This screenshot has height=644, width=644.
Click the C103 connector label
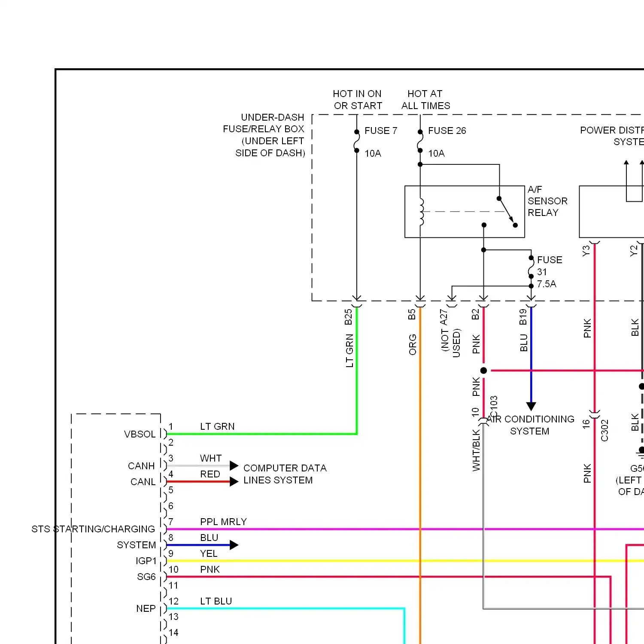494,407
